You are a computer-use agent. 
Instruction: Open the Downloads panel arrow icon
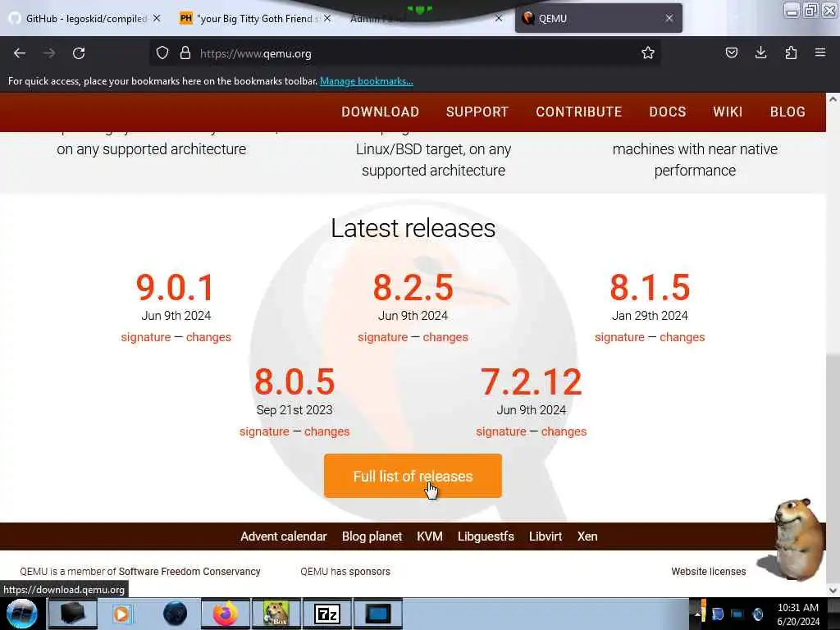760,53
